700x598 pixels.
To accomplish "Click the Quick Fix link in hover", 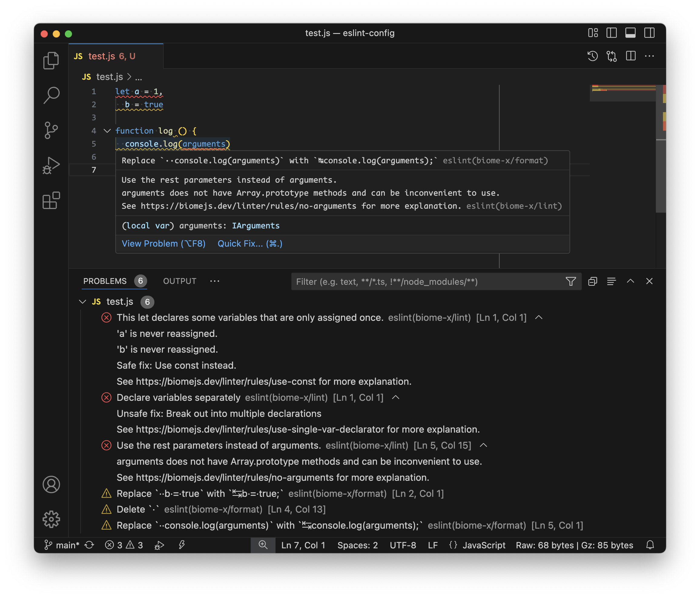I will pos(250,243).
